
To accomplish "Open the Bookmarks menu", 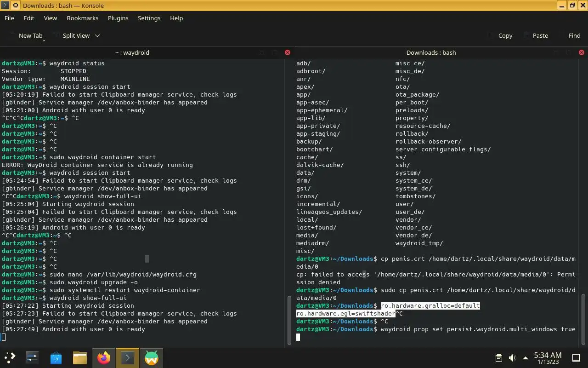I will (x=83, y=18).
